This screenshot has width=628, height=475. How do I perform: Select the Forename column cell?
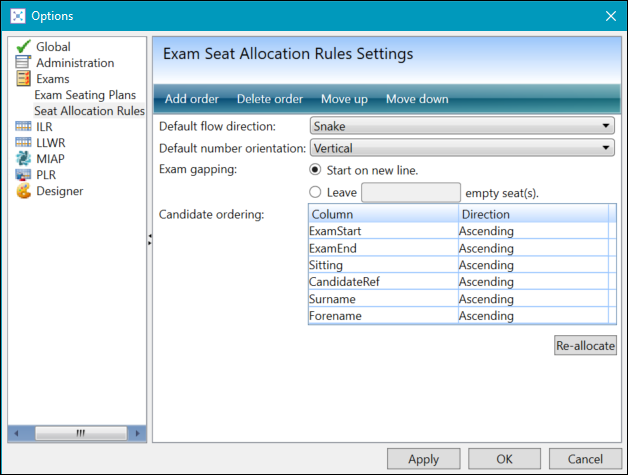pyautogui.click(x=383, y=316)
